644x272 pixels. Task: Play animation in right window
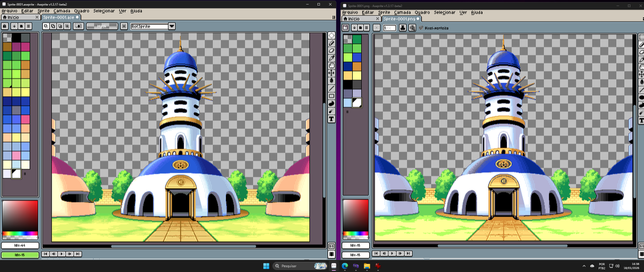click(393, 253)
